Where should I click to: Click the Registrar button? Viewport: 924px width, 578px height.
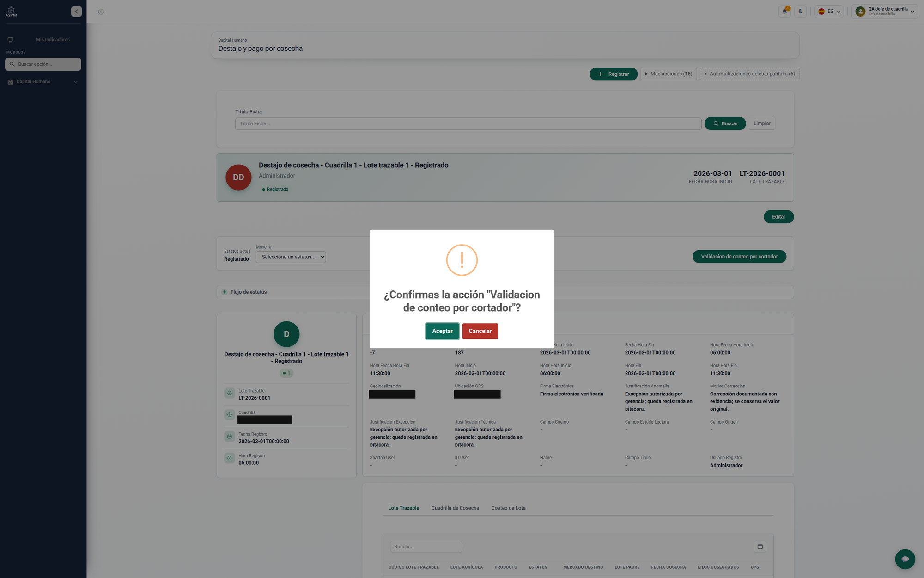[x=614, y=74]
